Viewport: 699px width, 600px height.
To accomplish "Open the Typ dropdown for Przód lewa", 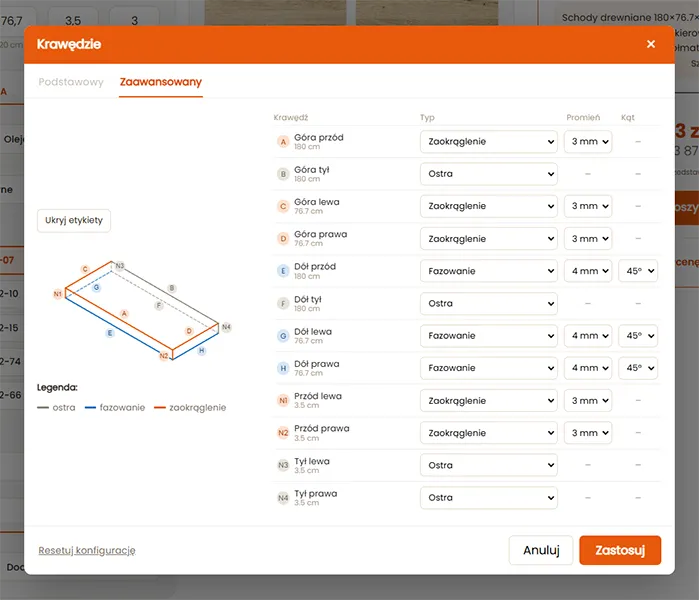I will click(x=489, y=400).
